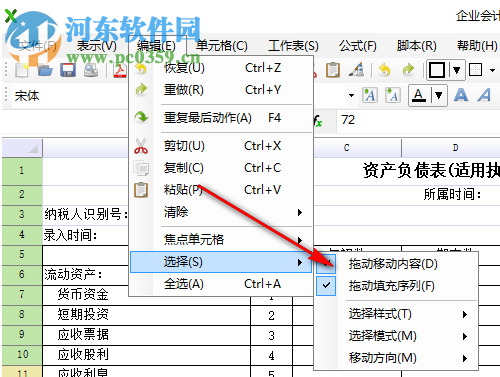Screen dimensions: 500x377
Task: Click the Export to PDF icon
Action: click(120, 70)
